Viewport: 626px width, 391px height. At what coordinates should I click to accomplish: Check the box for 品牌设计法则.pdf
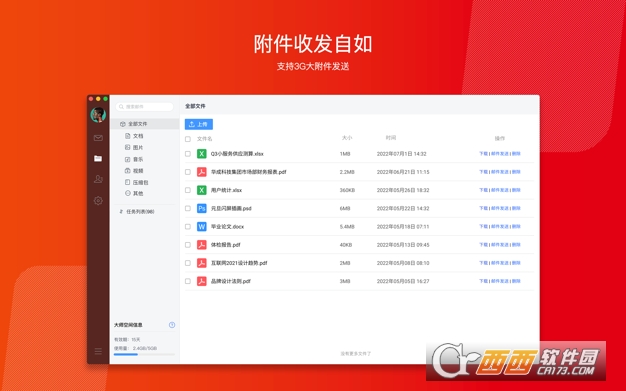click(188, 281)
